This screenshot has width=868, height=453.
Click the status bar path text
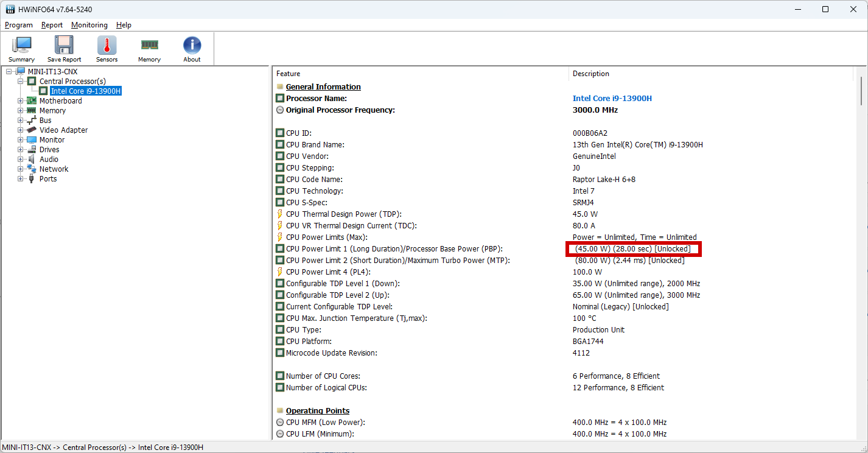103,448
